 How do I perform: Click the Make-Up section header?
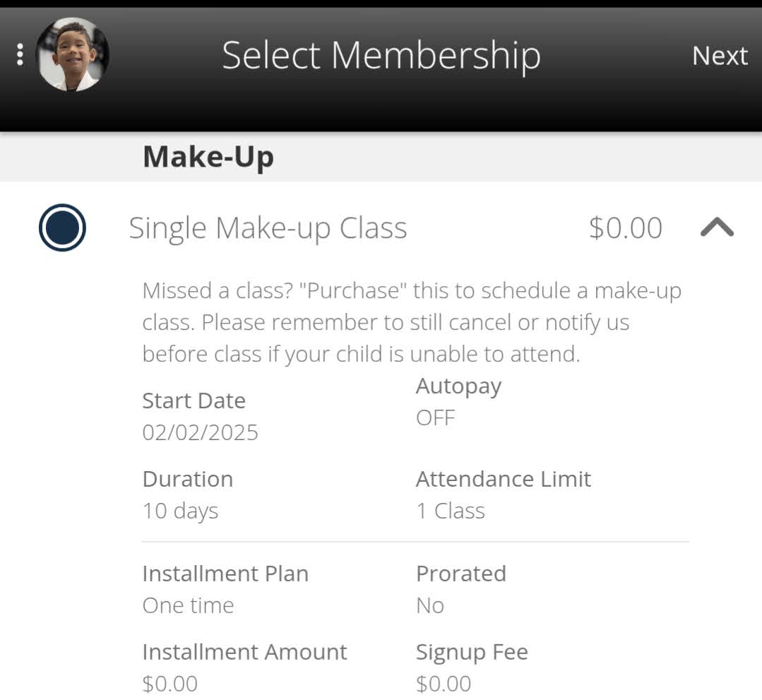coord(208,158)
